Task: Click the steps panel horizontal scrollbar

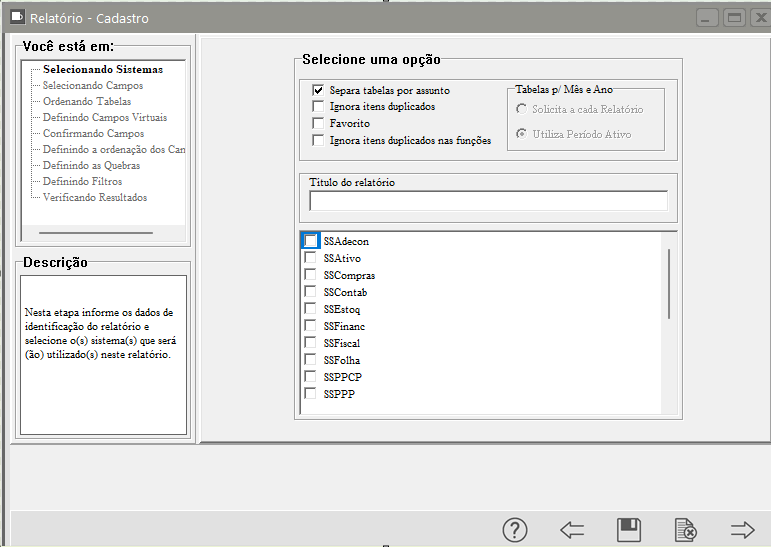Action: tap(95, 232)
